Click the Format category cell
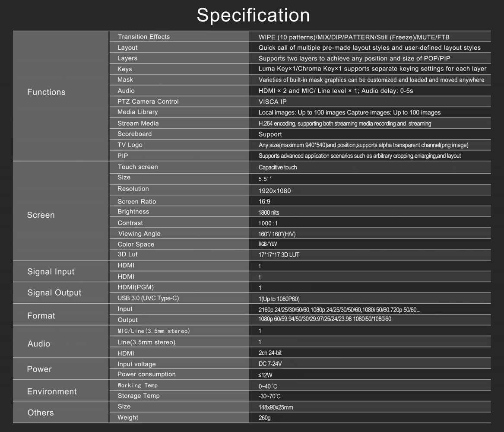Screen dimensions: 504x432 (41, 316)
